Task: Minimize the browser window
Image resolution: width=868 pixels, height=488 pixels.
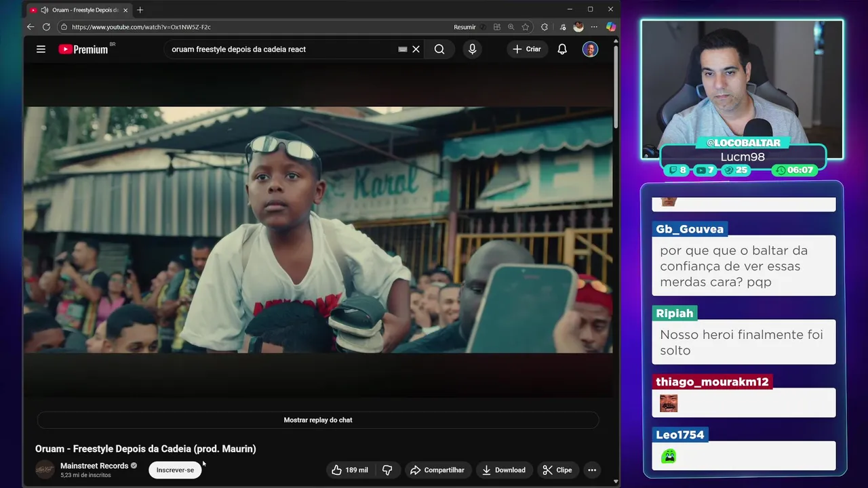Action: [x=570, y=9]
